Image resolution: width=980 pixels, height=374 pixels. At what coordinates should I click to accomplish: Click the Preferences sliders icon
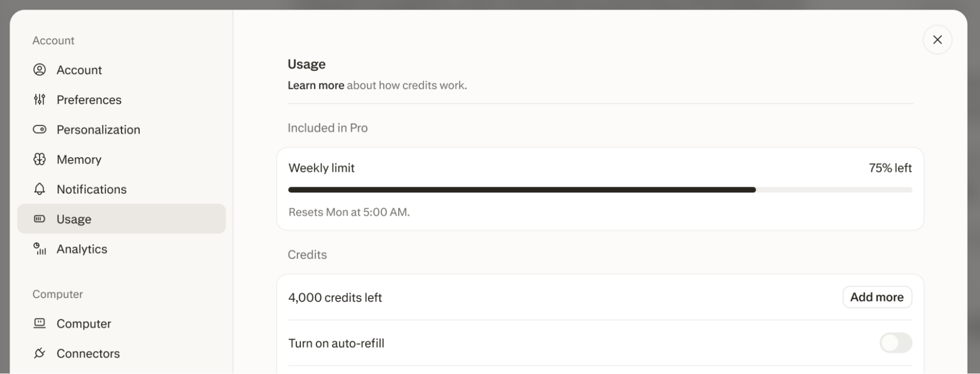[40, 100]
